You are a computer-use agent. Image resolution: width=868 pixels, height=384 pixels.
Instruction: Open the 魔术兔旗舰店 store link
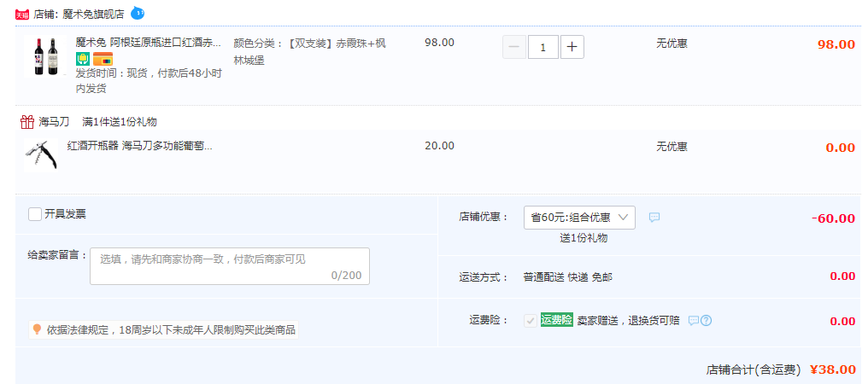[93, 14]
